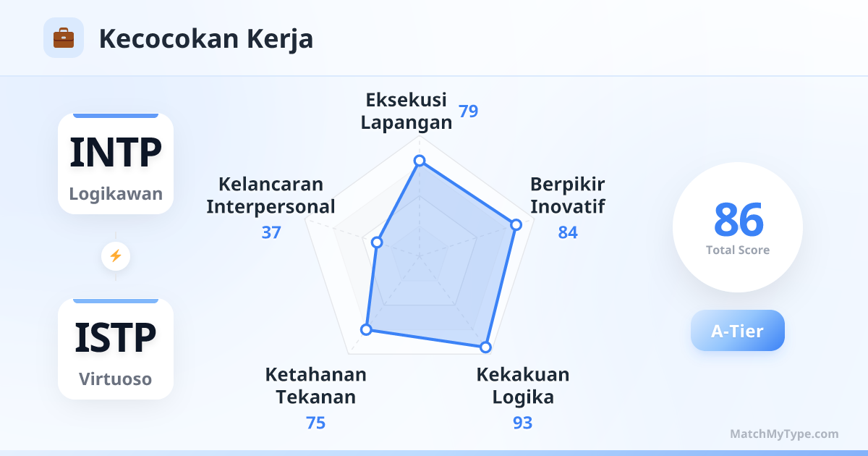Image resolution: width=868 pixels, height=456 pixels.
Task: Select the Kelancaran Interpersonal axis label
Action: click(x=271, y=195)
